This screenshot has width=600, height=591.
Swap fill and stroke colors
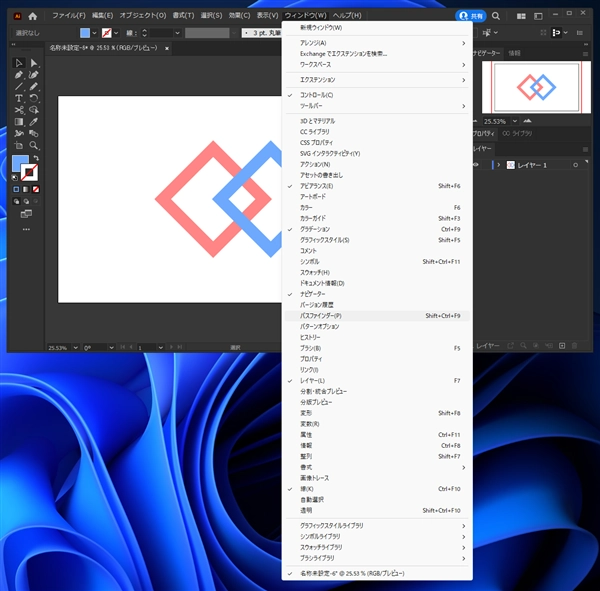36,158
